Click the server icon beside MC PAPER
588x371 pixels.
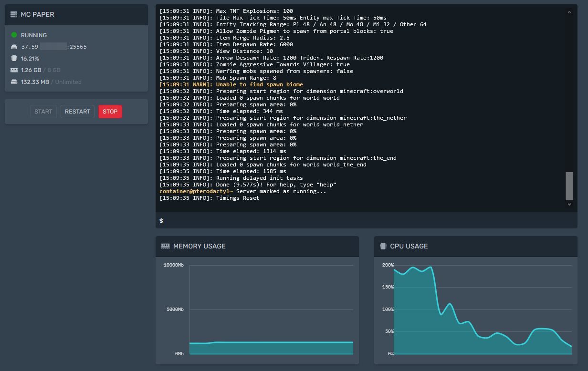[x=14, y=15]
